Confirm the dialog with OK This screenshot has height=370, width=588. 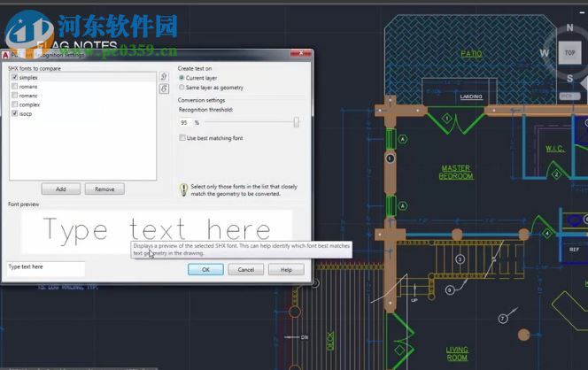tap(205, 270)
